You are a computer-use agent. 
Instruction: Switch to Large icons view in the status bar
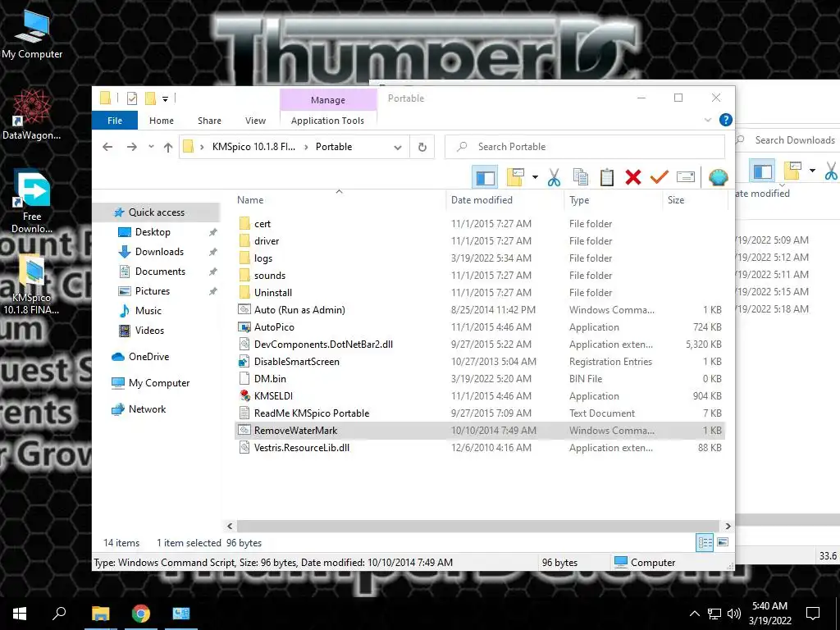[x=723, y=543]
